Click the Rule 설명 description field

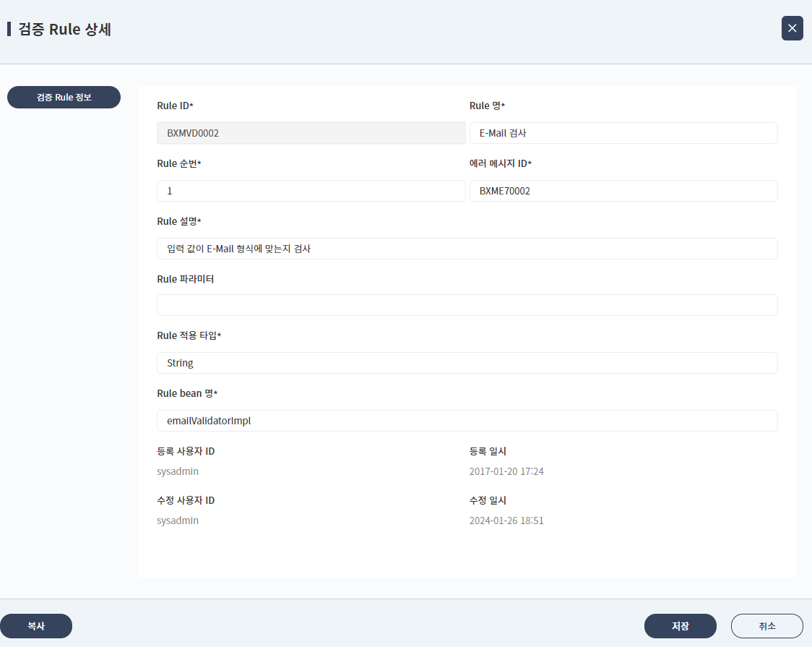(x=467, y=249)
